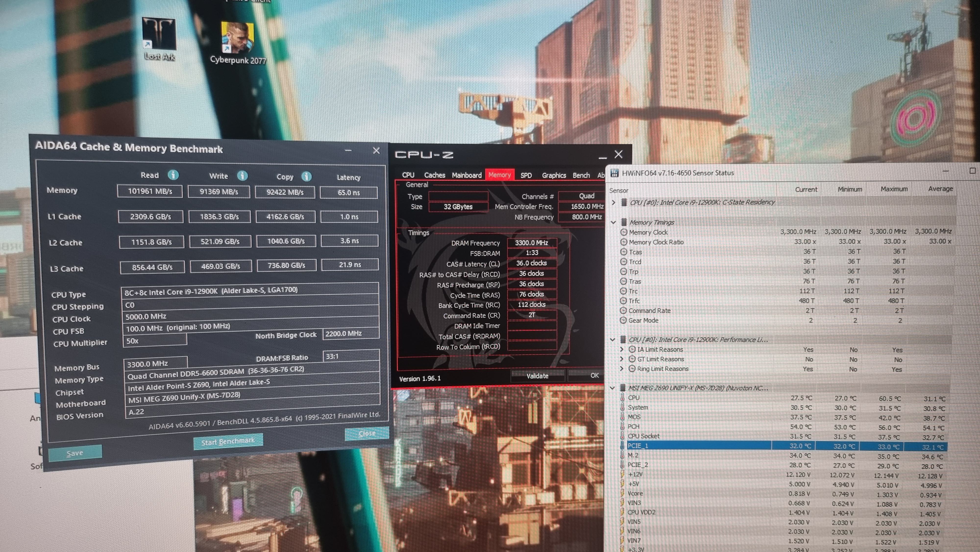Open the Bench tab in CPU-Z
This screenshot has height=552, width=980.
coord(581,175)
